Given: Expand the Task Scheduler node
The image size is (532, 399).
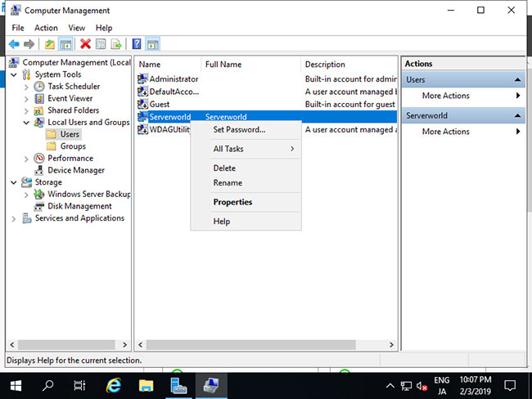Looking at the screenshot, I should [x=26, y=87].
